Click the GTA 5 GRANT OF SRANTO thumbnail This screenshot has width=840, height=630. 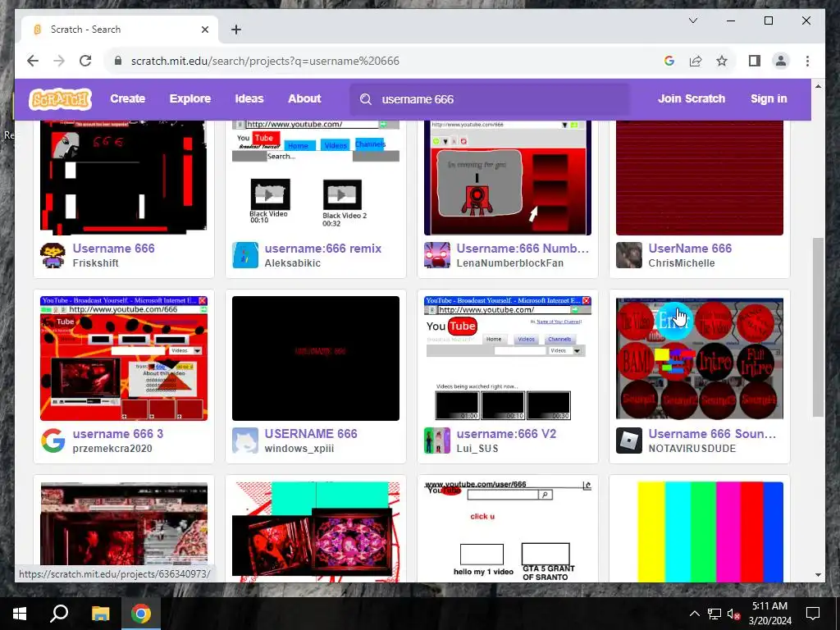507,532
